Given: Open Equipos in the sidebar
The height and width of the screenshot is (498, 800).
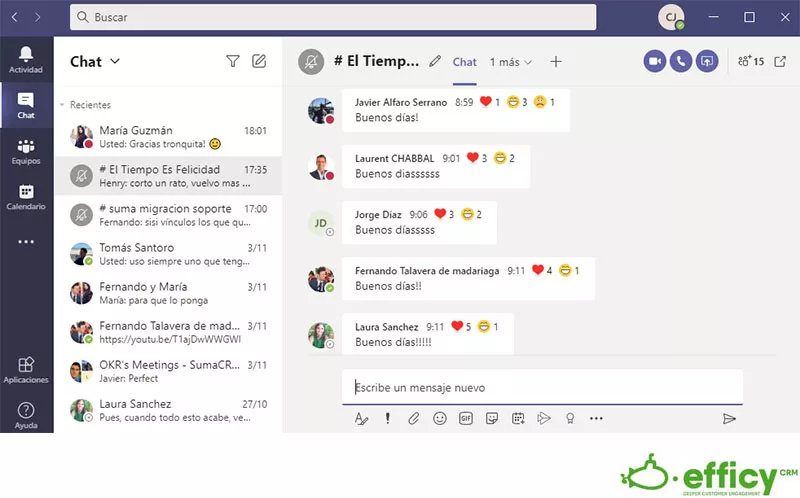Looking at the screenshot, I should [x=26, y=152].
